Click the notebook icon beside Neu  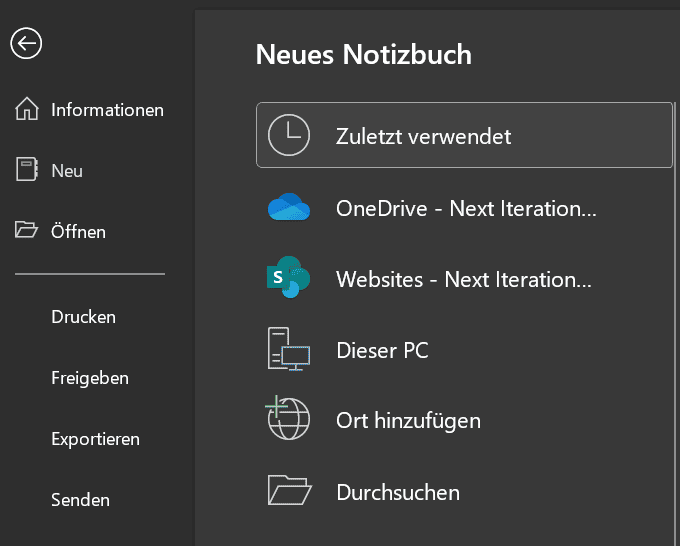pyautogui.click(x=27, y=169)
